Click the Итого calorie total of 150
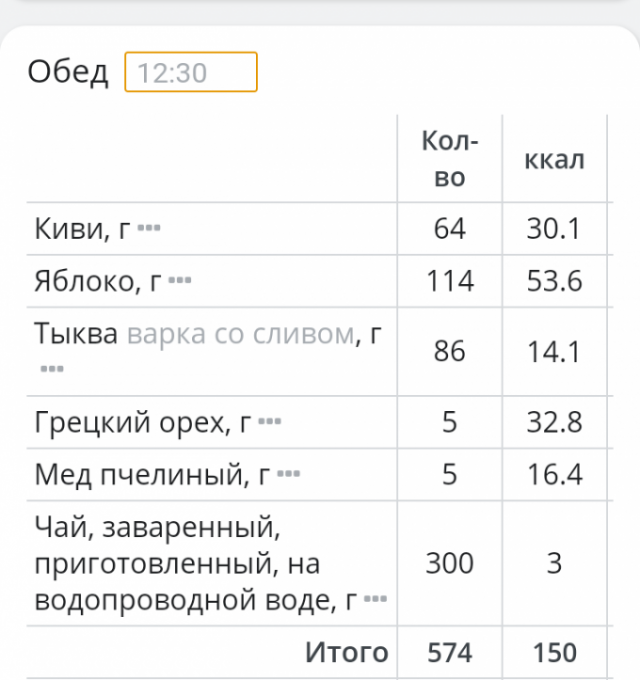Screen dimensions: 640x680 point(555,653)
